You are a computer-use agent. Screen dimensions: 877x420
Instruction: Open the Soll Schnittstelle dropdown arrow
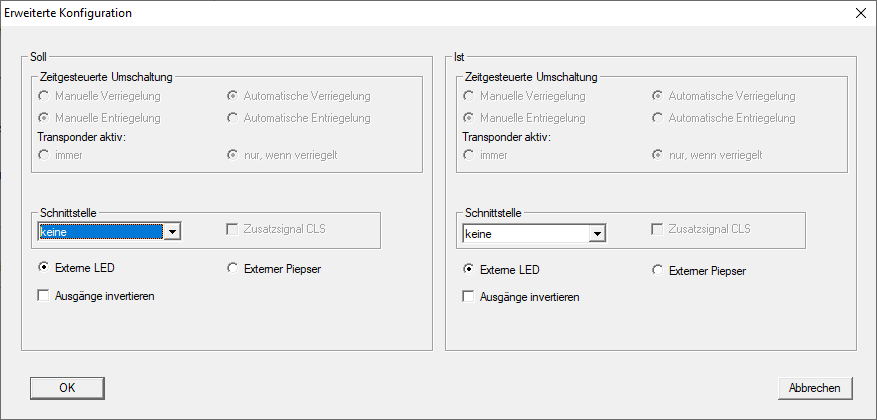[173, 232]
